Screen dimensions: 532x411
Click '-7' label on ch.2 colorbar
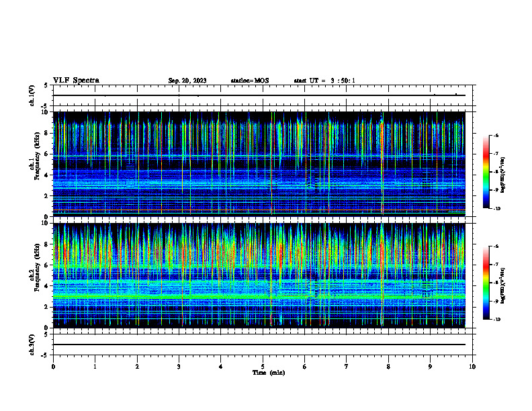tap(496, 265)
